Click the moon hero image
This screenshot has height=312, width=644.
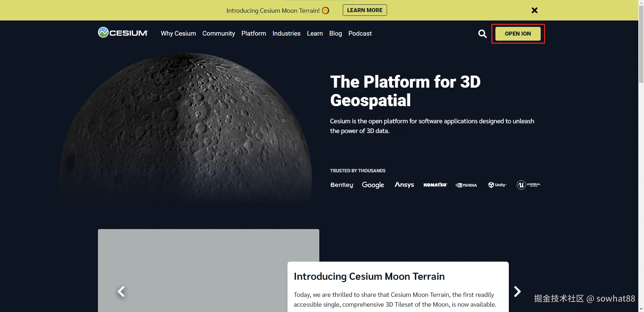click(185, 128)
